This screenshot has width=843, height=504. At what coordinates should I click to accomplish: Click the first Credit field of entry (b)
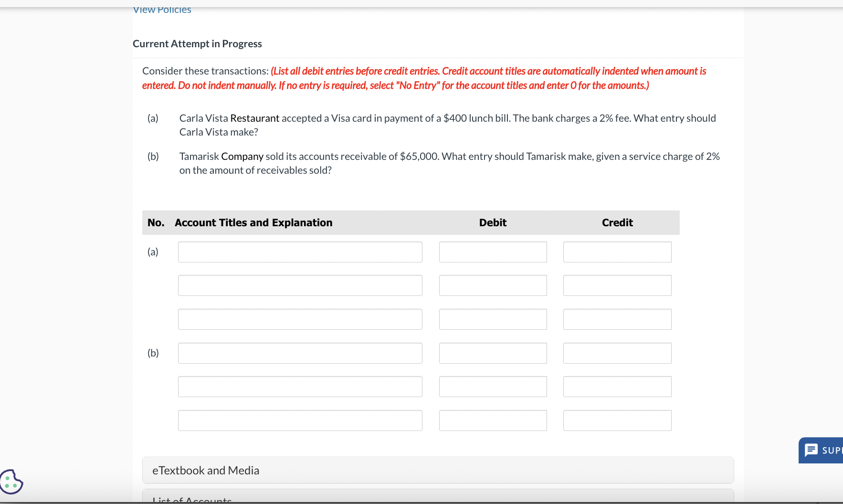coord(617,353)
